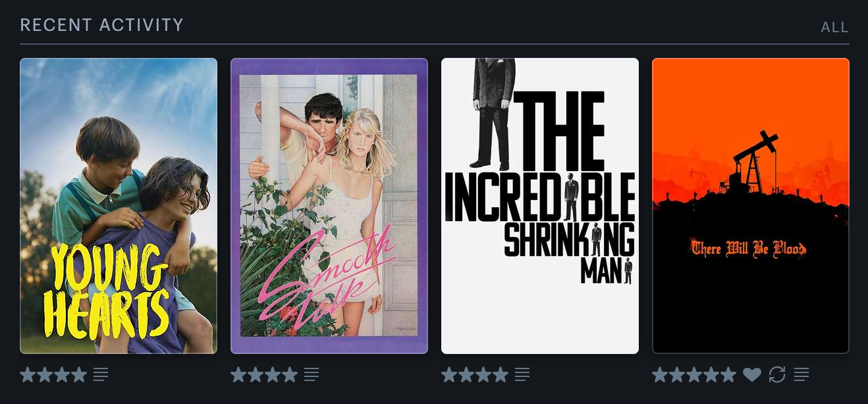Click third star under Incredible Shrinking Man
Image resolution: width=868 pixels, height=404 pixels.
click(x=483, y=375)
